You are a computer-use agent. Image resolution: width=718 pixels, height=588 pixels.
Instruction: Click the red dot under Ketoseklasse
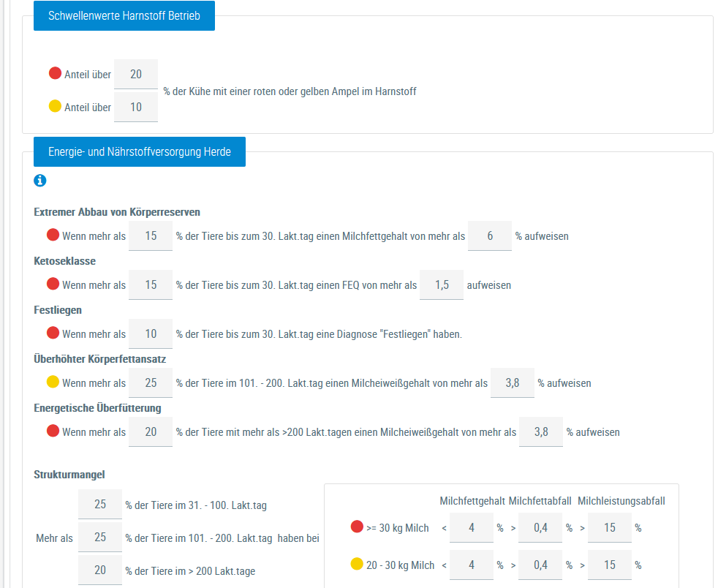(x=53, y=284)
